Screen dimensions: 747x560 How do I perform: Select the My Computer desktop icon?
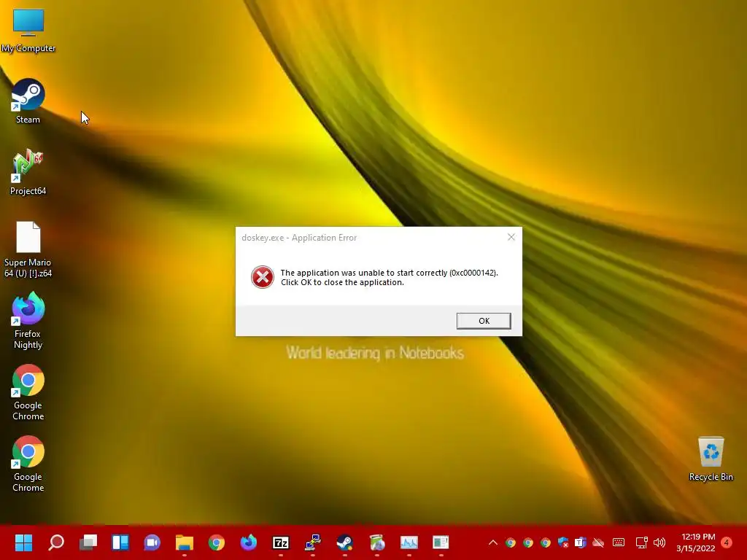click(28, 31)
